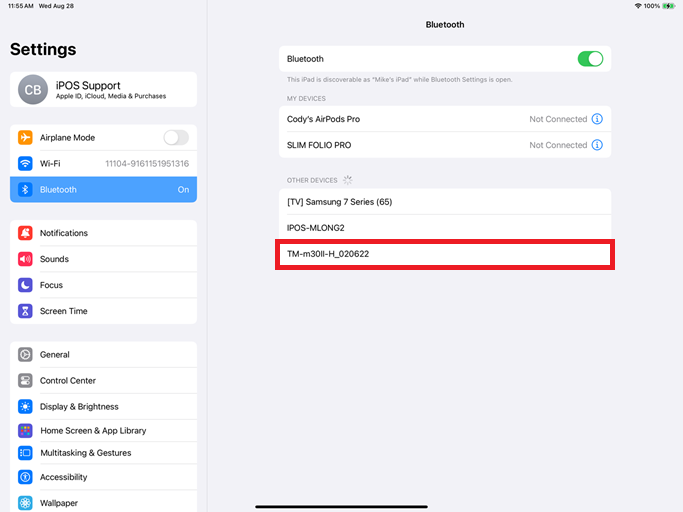Select the Sounds speaker icon

click(25, 259)
